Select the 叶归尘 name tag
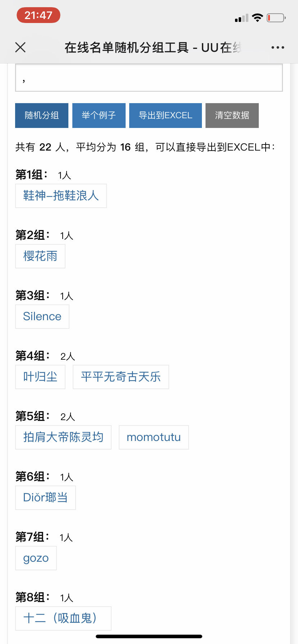This screenshot has width=298, height=644. click(x=40, y=377)
